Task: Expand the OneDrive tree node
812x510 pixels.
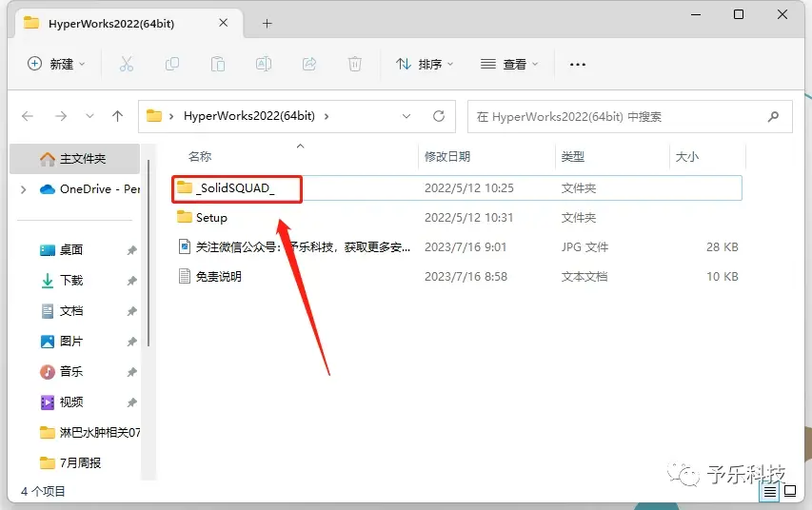Action: pos(23,189)
